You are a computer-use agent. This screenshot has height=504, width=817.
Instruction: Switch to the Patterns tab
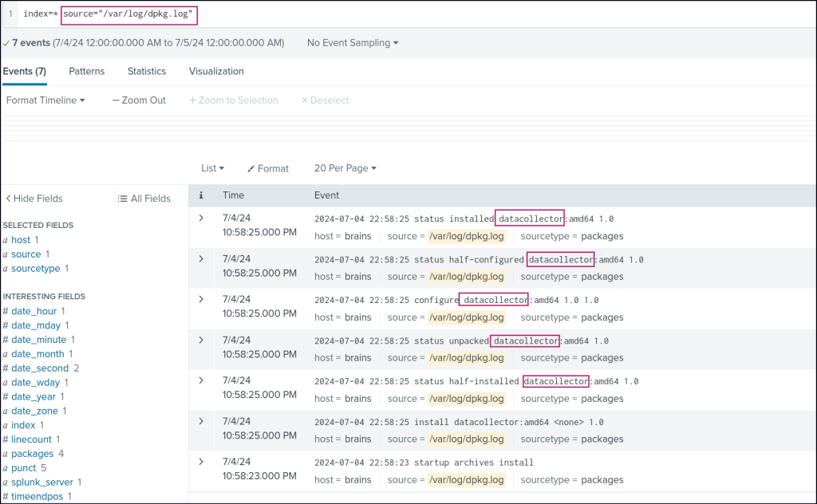pyautogui.click(x=86, y=71)
